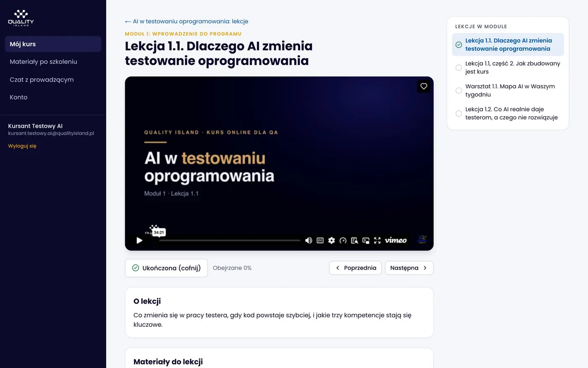588x368 pixels.
Task: Open Lekcja 1.2. Co AI realnie daje testerom
Action: click(x=508, y=113)
